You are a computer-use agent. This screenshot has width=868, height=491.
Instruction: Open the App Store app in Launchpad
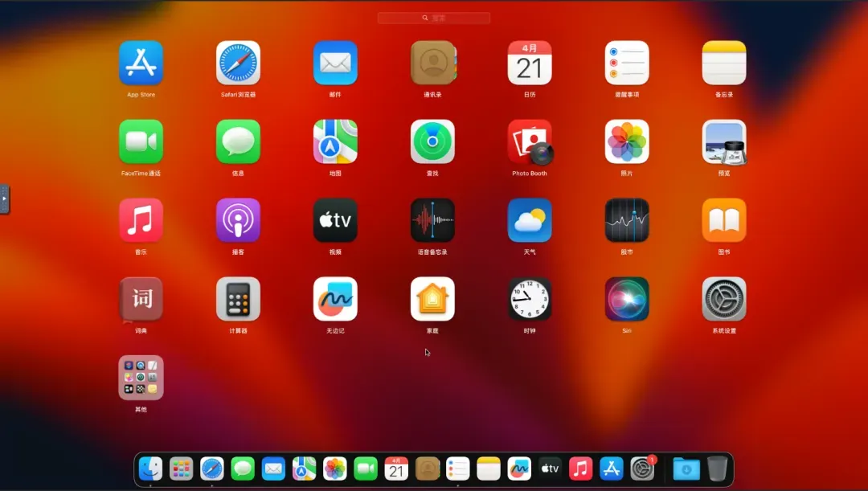pyautogui.click(x=141, y=63)
